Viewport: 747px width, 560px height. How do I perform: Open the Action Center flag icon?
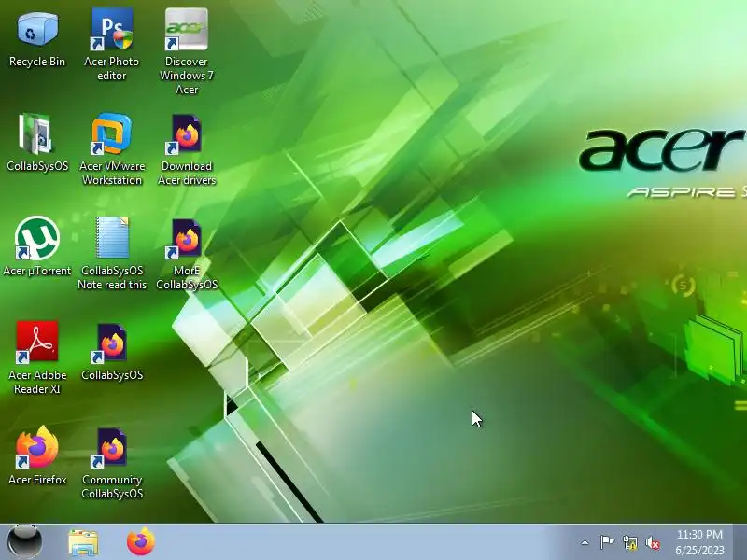[x=607, y=542]
